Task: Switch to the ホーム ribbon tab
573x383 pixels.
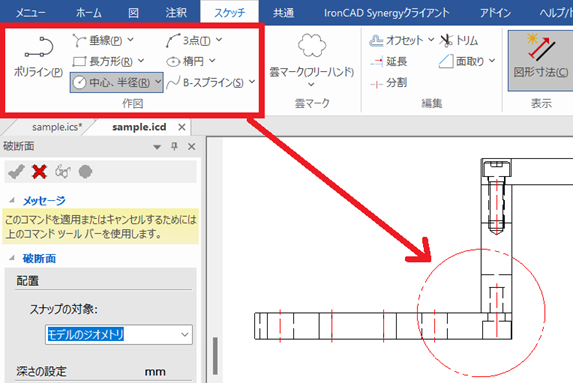Action: tap(88, 13)
